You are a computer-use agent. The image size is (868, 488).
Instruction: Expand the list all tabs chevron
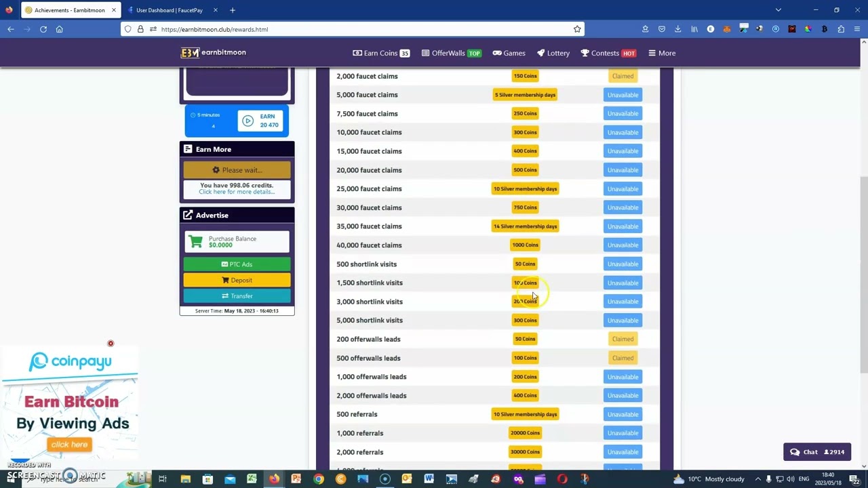[778, 10]
